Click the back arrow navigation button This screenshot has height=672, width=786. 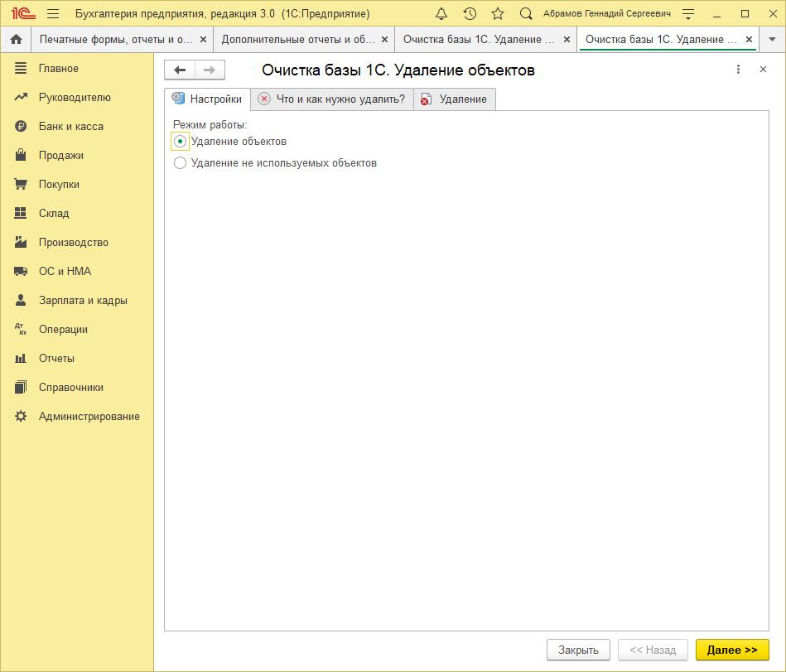pos(180,70)
